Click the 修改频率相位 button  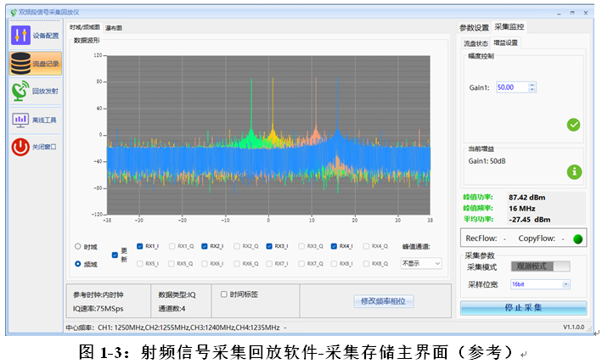(384, 301)
